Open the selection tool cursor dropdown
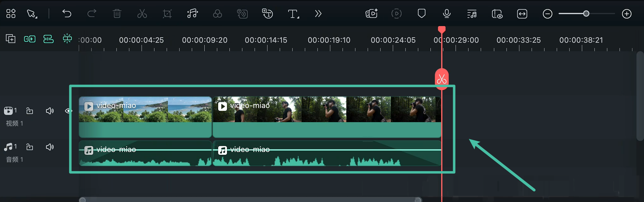 pyautogui.click(x=32, y=14)
